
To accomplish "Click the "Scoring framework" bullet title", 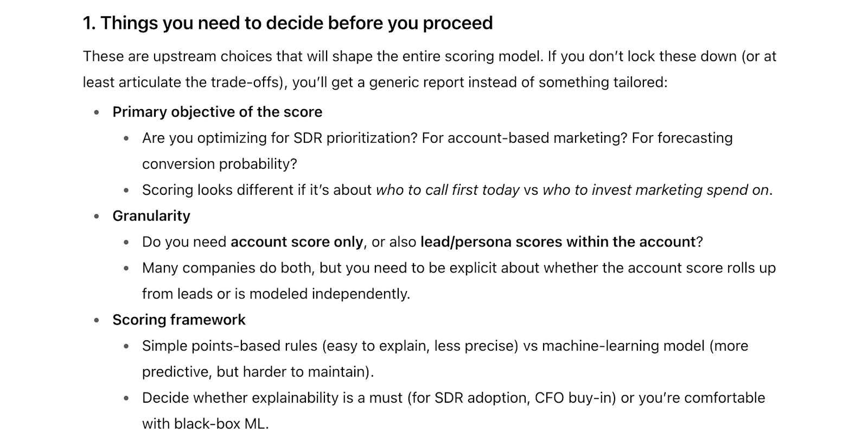I will tap(178, 320).
